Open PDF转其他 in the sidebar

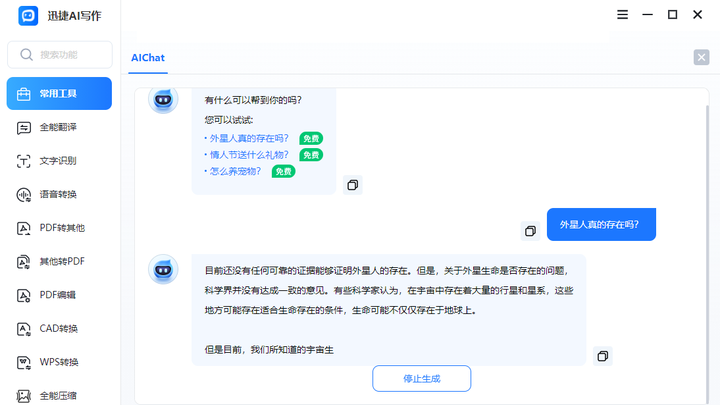pos(59,228)
